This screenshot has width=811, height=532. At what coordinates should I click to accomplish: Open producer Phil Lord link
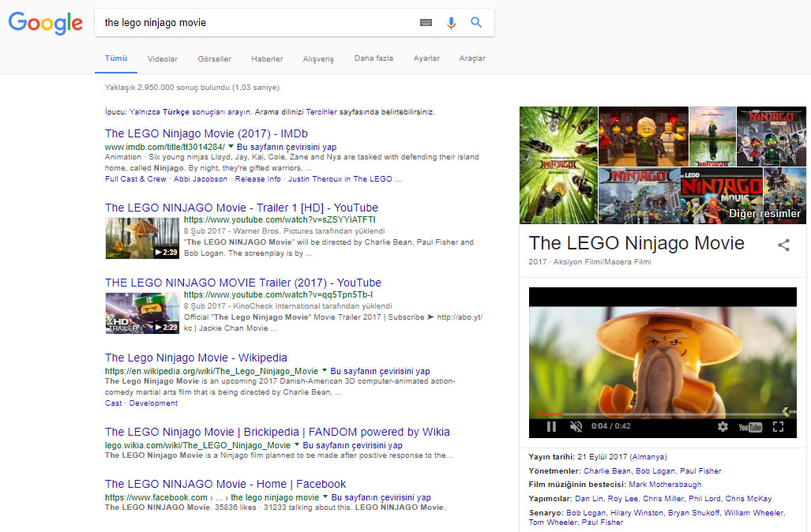point(704,498)
